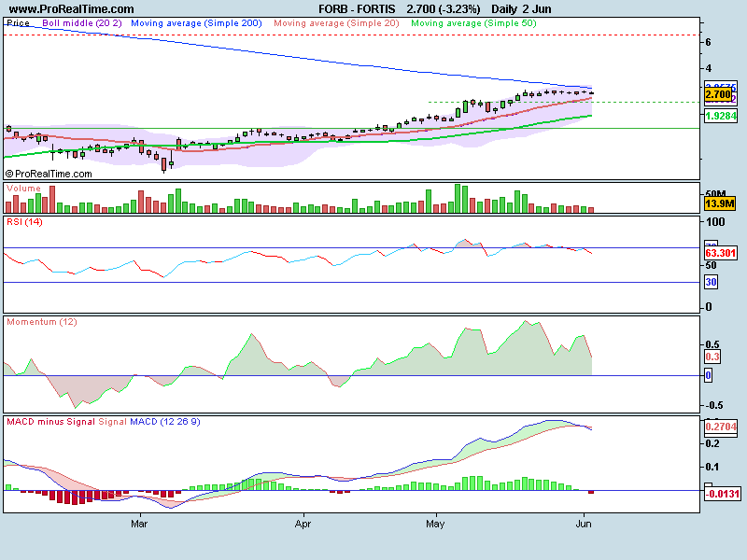Click the price axis label 6
Viewport: 747px width, 560px height.
(709, 42)
